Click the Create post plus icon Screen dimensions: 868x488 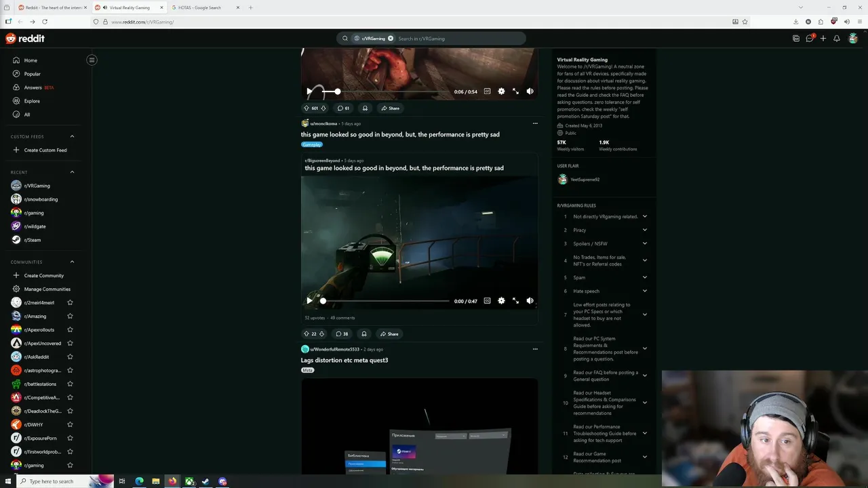(x=823, y=39)
